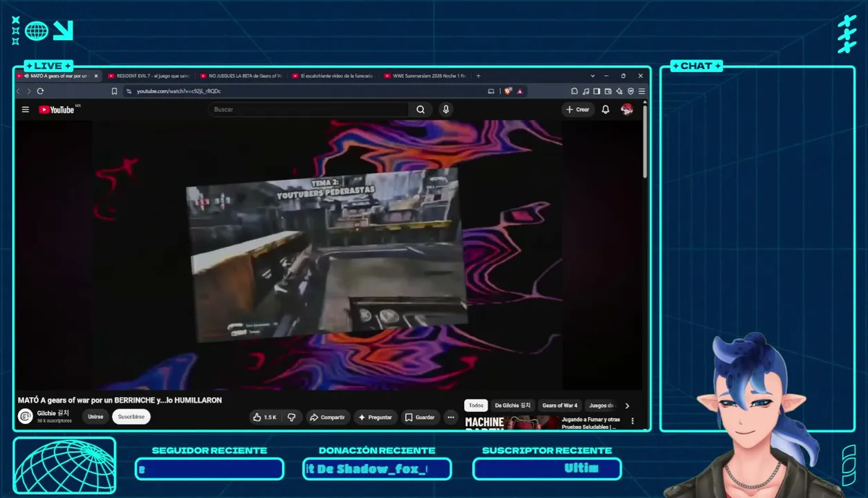Go to the YouTube home logo
The width and height of the screenshot is (868, 498).
(57, 109)
